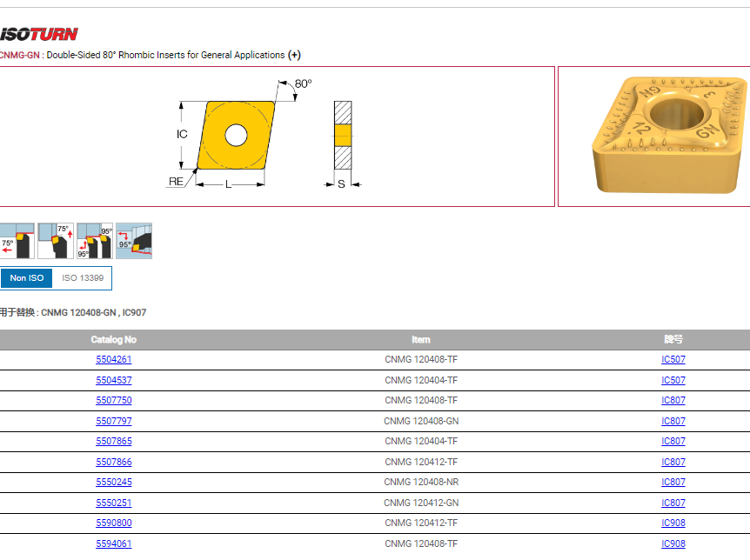The width and height of the screenshot is (750, 560).
Task: Click the 95° internal boring application icon
Action: [x=134, y=240]
